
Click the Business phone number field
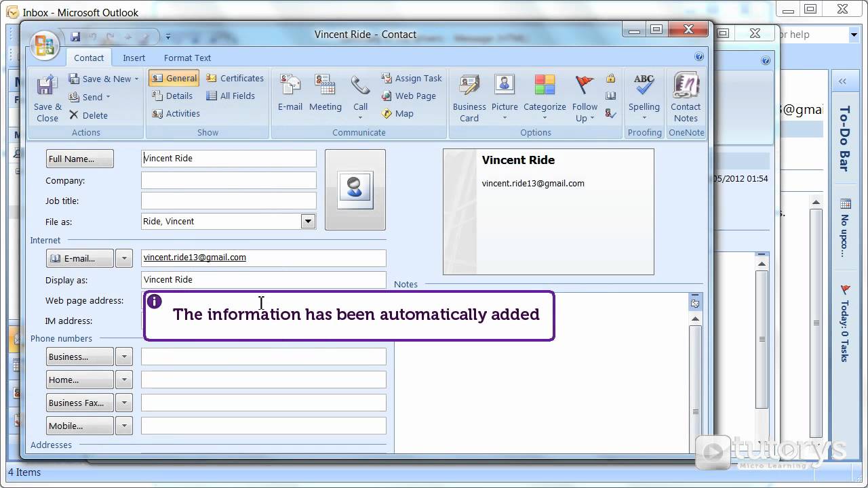click(263, 357)
